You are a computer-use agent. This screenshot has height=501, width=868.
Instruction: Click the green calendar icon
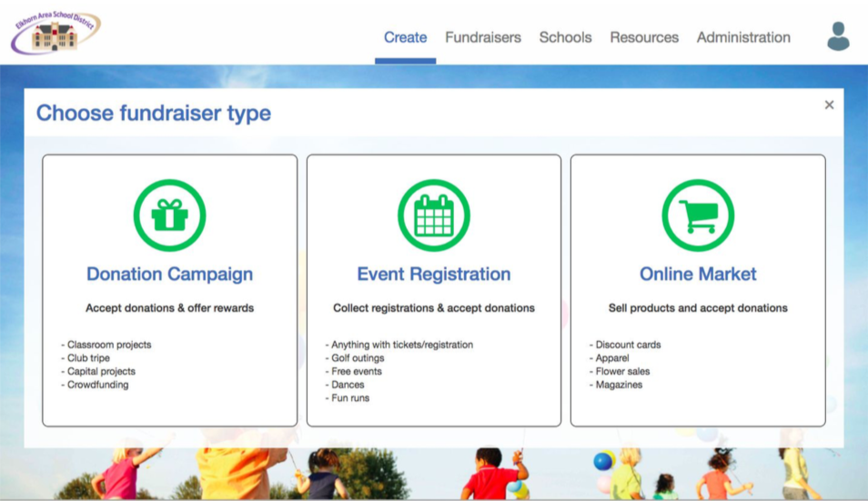[x=433, y=215]
